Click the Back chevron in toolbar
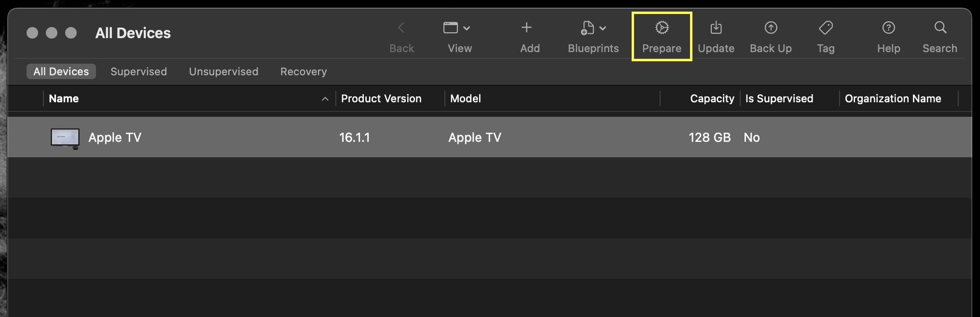The image size is (980, 317). tap(401, 28)
